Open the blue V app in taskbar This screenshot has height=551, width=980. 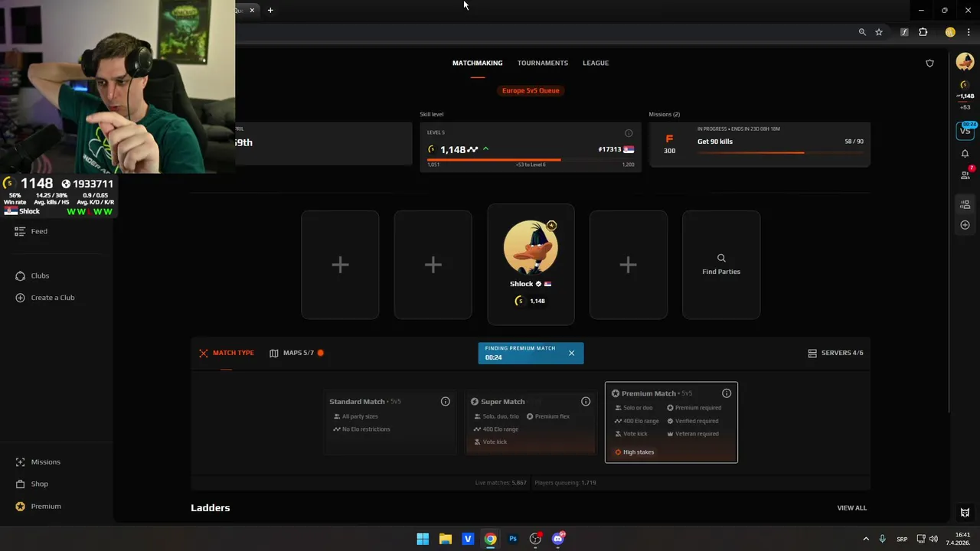[x=468, y=539]
